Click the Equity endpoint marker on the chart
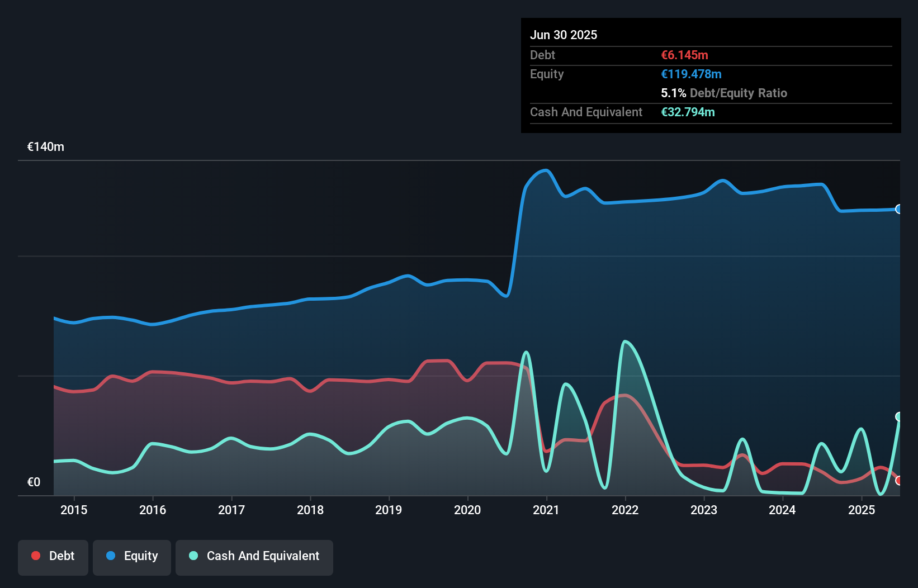918x588 pixels. [x=899, y=210]
